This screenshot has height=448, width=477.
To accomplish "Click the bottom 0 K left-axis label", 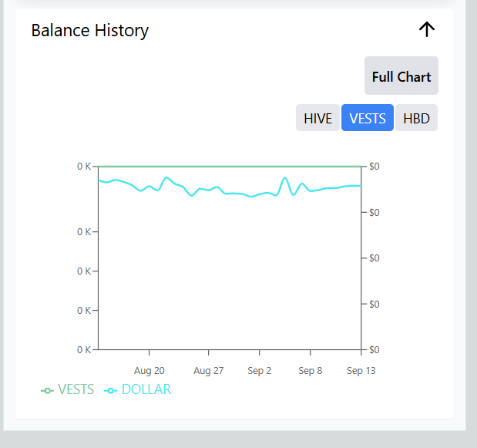I will (84, 349).
